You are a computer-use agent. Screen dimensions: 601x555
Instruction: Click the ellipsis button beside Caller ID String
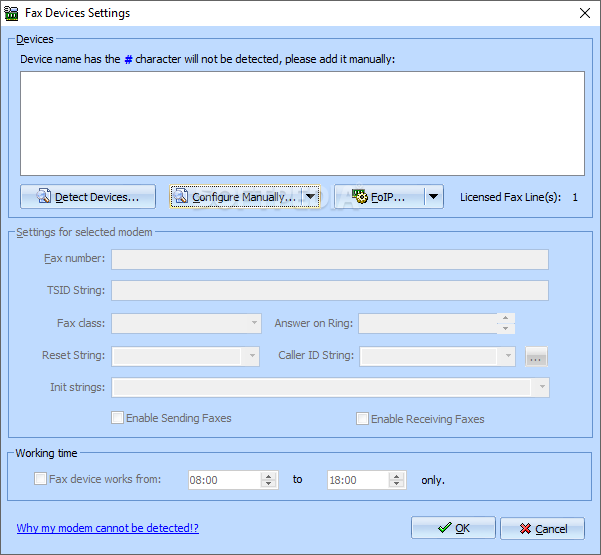536,357
